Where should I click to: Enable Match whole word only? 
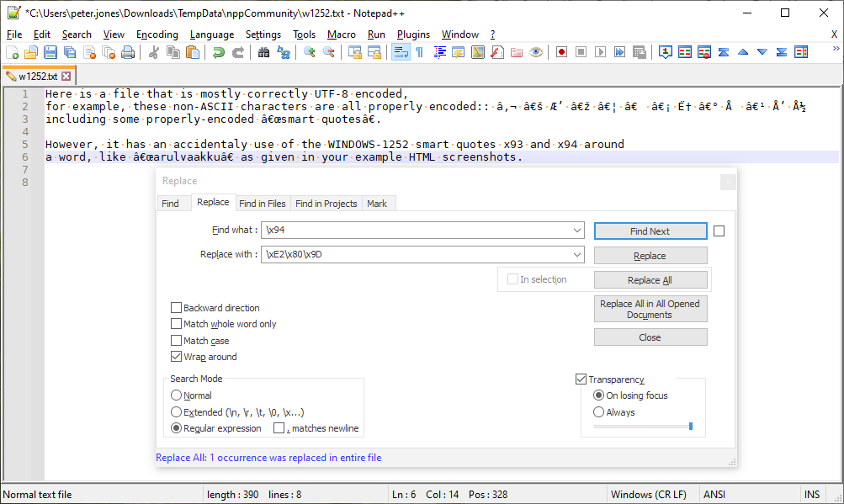click(176, 324)
